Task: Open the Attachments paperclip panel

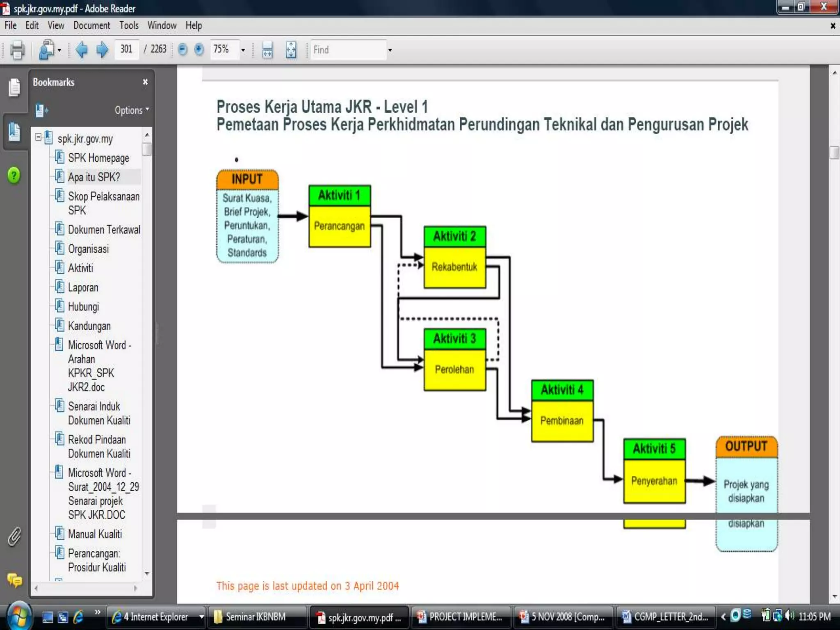Action: tap(14, 536)
